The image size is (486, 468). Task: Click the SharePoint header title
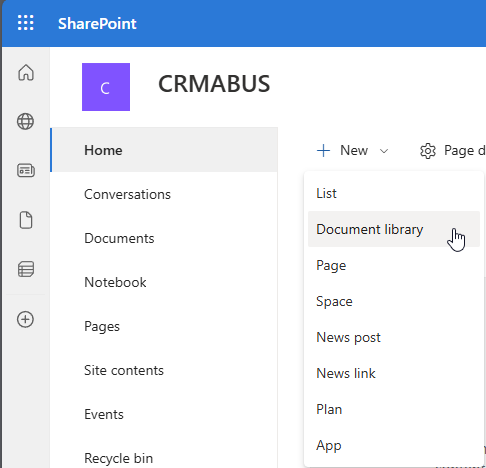[97, 24]
